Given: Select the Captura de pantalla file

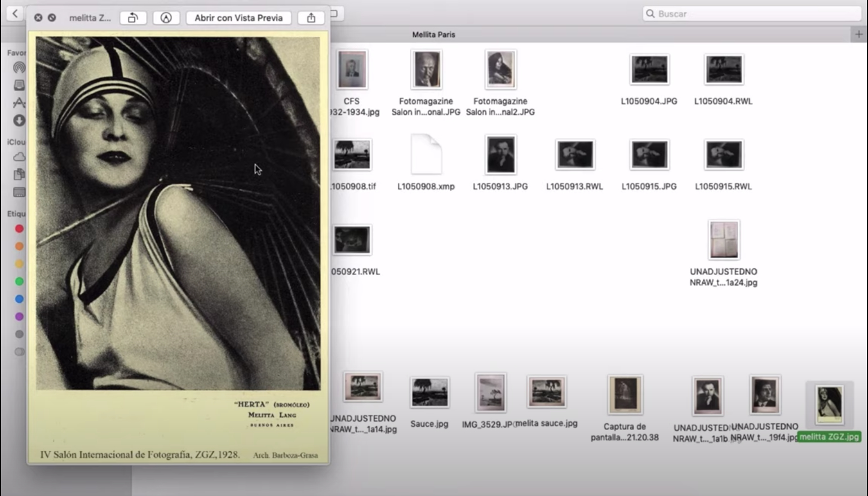Looking at the screenshot, I should [625, 395].
